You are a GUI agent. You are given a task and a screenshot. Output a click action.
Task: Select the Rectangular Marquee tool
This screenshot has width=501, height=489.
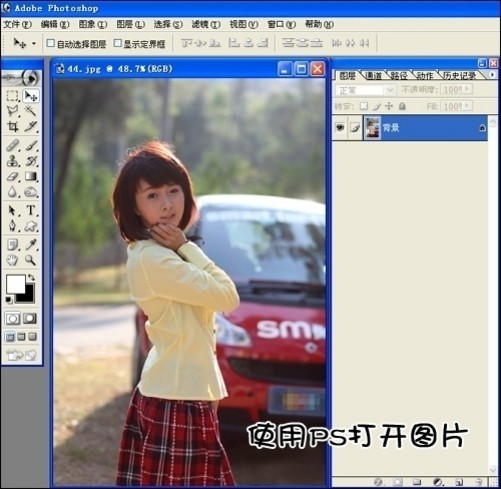click(13, 96)
